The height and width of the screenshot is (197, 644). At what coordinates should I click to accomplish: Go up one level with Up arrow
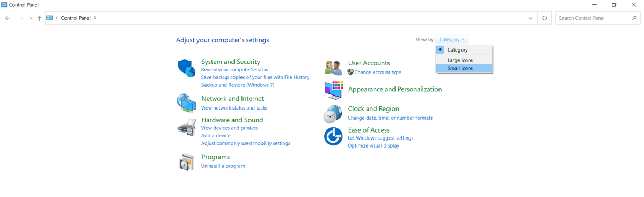pyautogui.click(x=40, y=18)
